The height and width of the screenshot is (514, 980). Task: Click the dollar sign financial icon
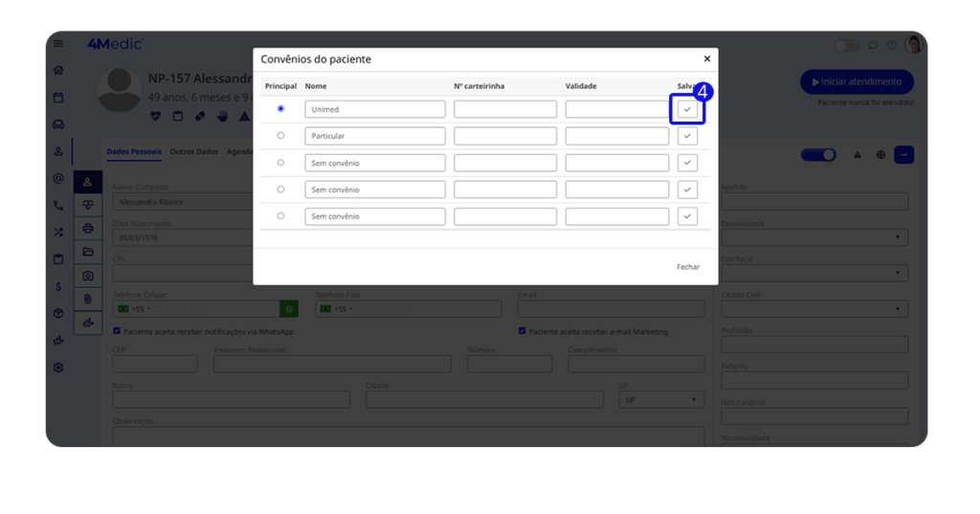pos(58,286)
